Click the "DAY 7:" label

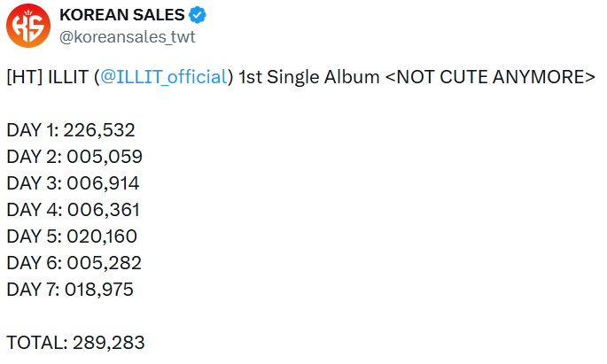pos(33,290)
